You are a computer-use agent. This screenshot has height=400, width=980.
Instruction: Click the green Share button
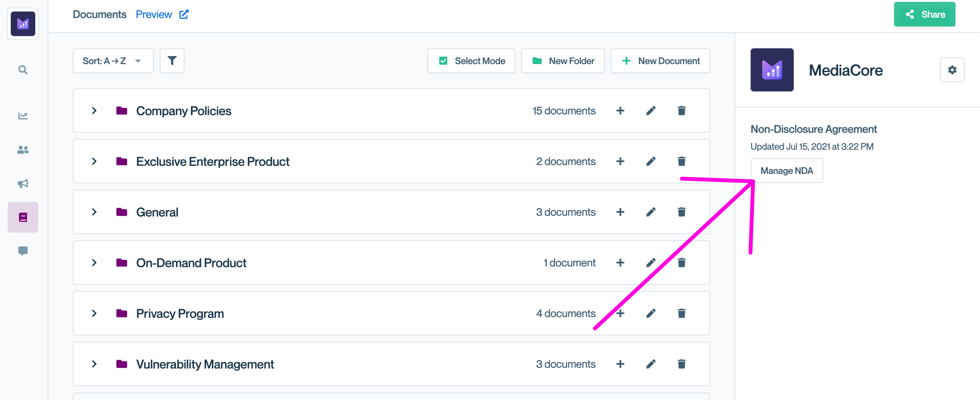click(925, 14)
